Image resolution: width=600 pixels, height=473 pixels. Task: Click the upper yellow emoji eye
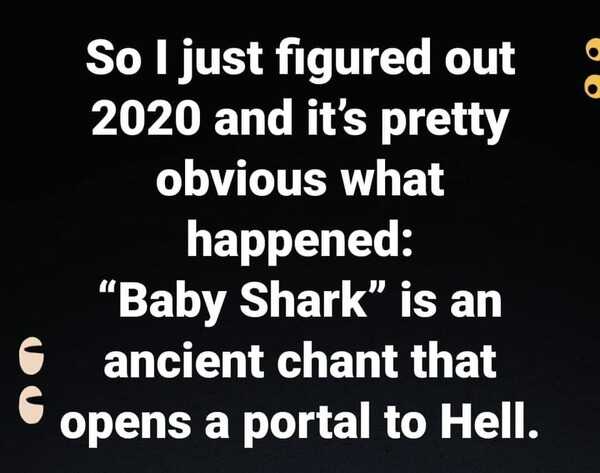(593, 50)
